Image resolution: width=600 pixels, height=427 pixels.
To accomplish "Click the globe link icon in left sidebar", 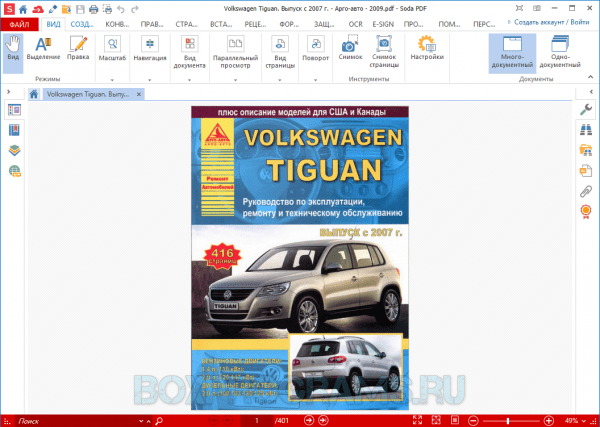I will [15, 171].
